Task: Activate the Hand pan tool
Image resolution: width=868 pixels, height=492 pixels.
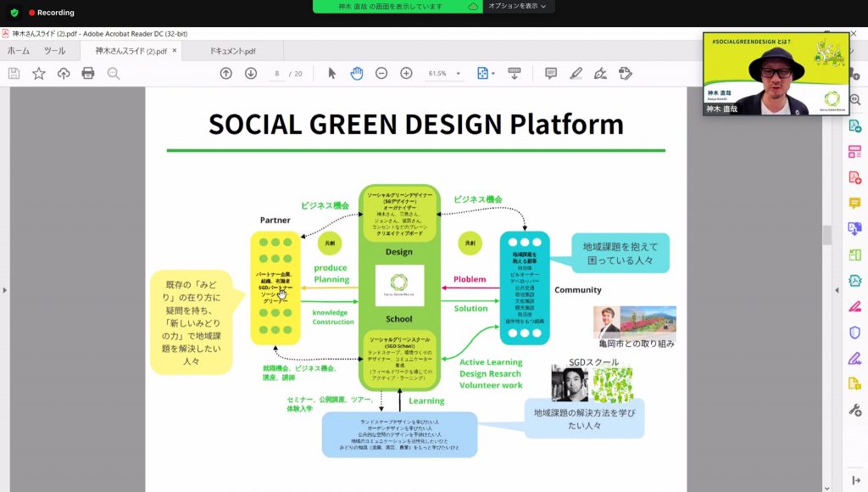Action: click(x=357, y=73)
